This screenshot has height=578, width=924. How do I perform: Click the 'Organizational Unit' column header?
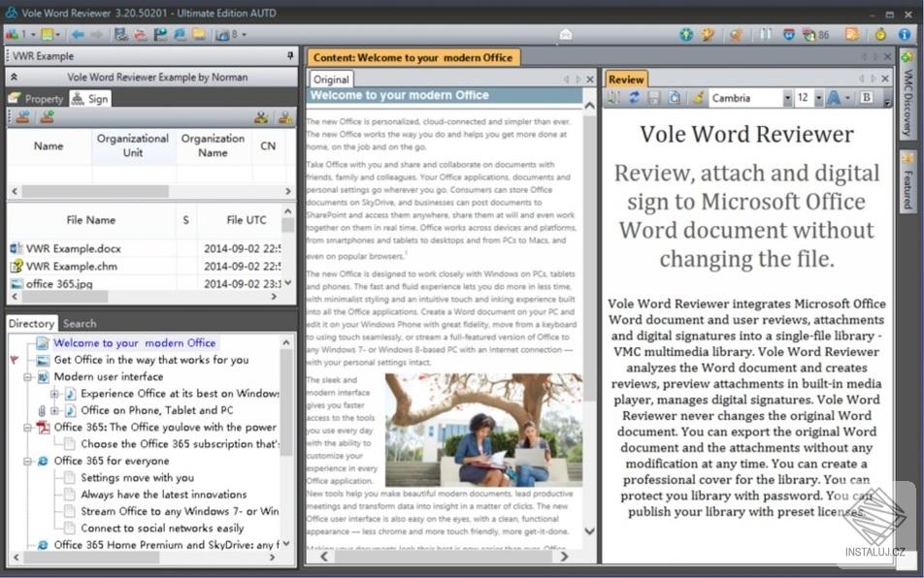coord(133,145)
